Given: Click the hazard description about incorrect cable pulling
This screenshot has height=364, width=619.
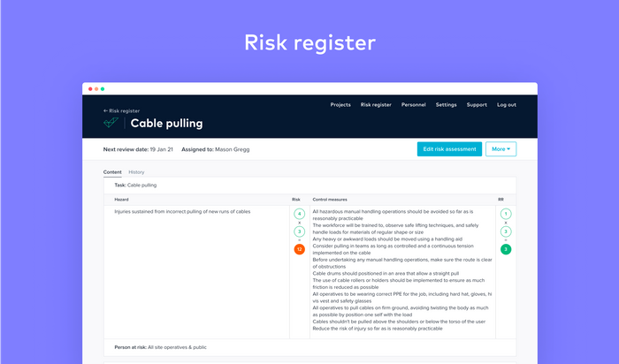Looking at the screenshot, I should [182, 212].
